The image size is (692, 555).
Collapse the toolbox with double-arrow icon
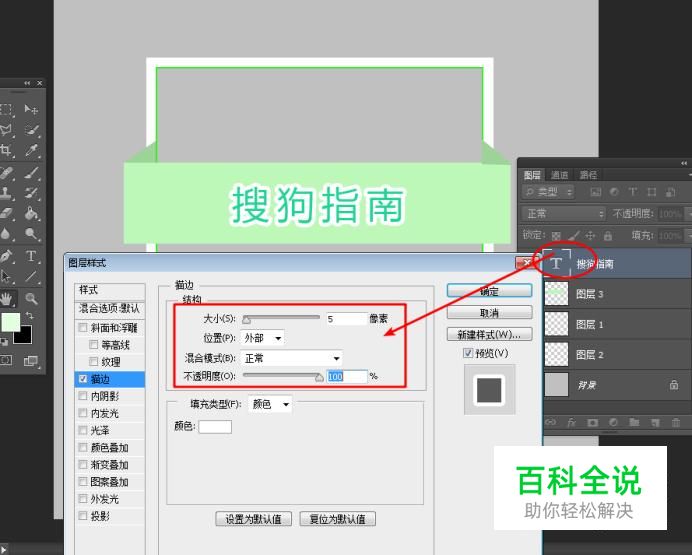(x=27, y=83)
